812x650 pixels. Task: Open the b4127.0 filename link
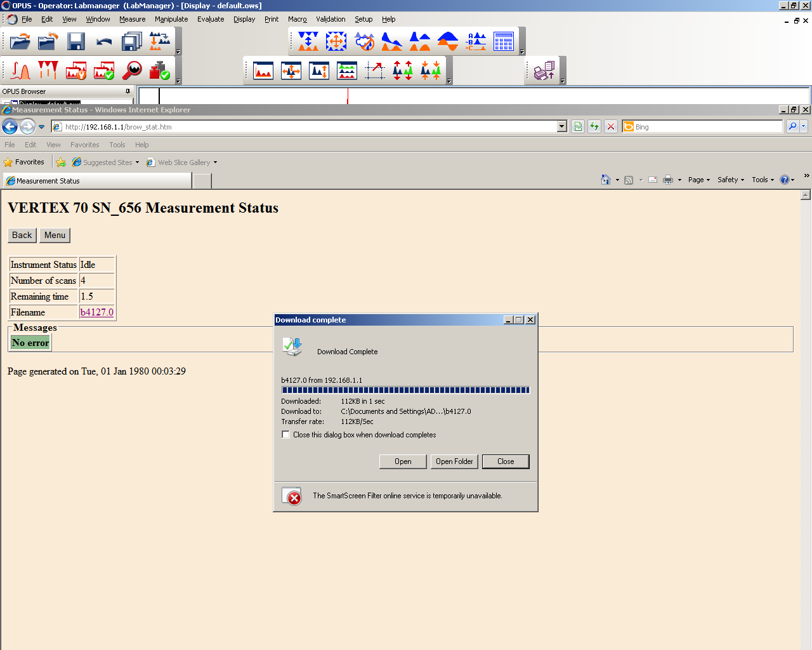[97, 312]
